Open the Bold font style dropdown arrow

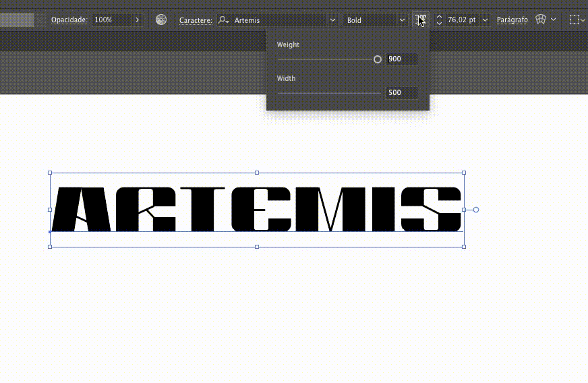point(402,20)
